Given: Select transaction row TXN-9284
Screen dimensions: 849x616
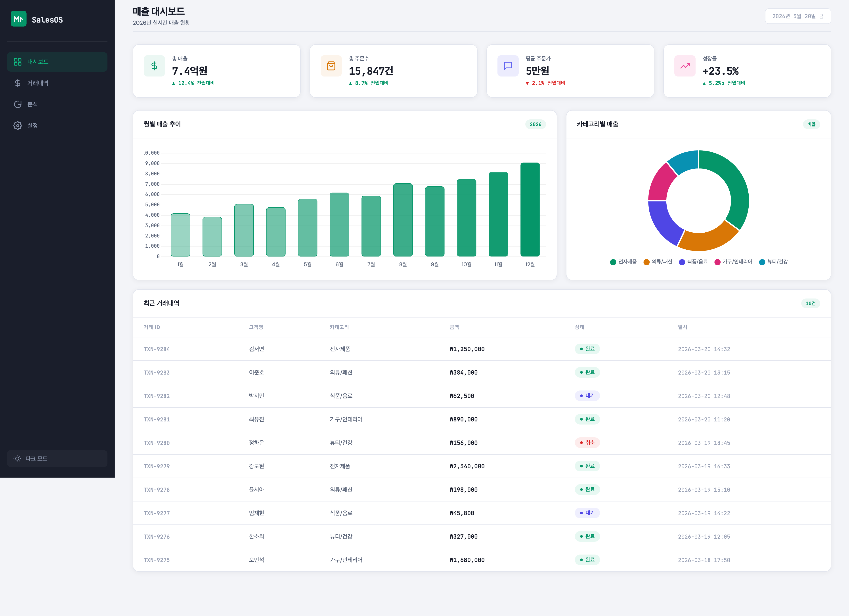Looking at the screenshot, I should (157, 349).
